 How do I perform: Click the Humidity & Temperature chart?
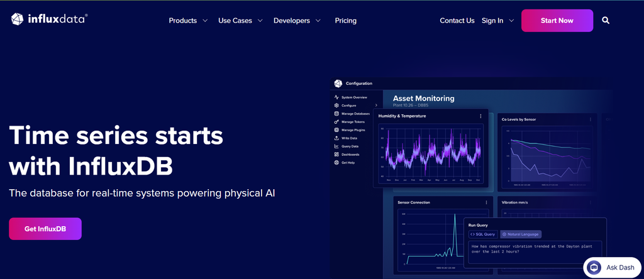coord(431,154)
